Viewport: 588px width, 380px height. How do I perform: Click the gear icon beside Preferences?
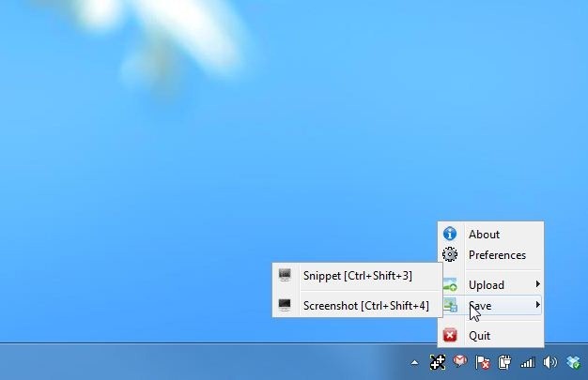pyautogui.click(x=450, y=254)
